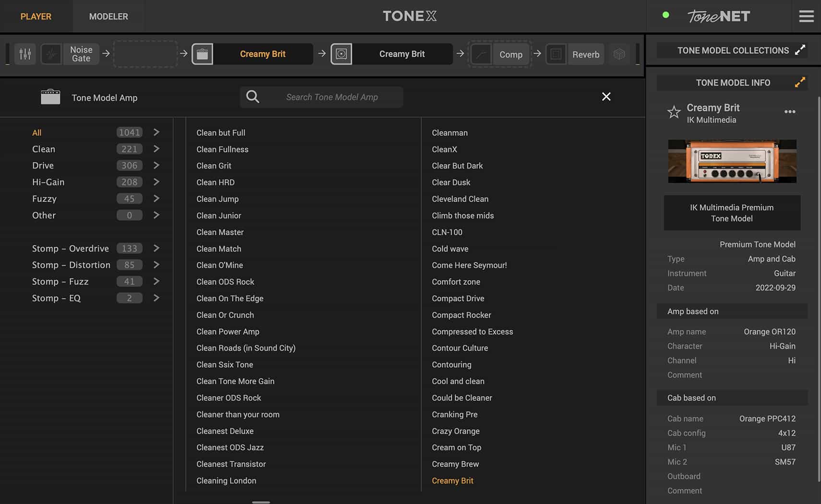Close the Tone Model Amp browser
821x504 pixels.
tap(606, 96)
